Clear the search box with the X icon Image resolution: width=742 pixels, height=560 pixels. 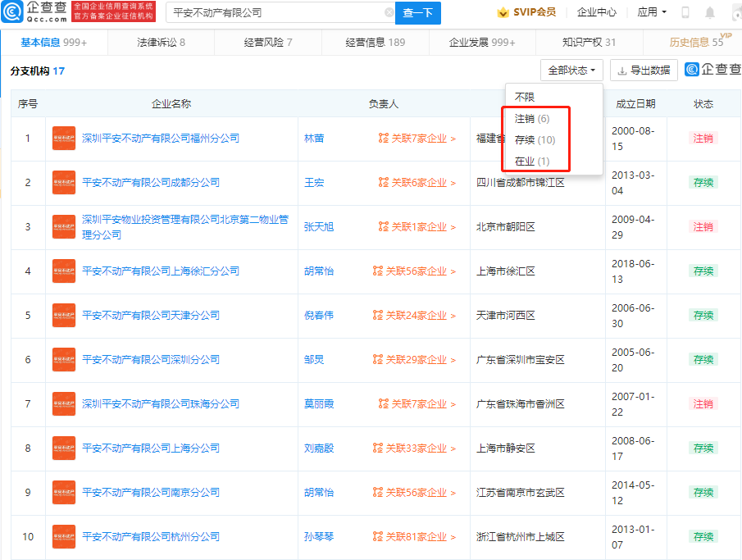point(389,13)
